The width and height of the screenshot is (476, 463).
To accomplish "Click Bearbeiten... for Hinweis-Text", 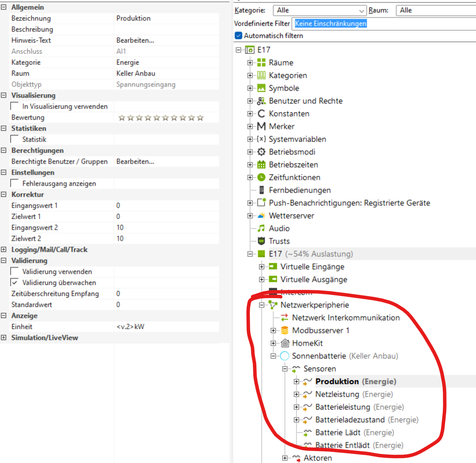I will (135, 40).
